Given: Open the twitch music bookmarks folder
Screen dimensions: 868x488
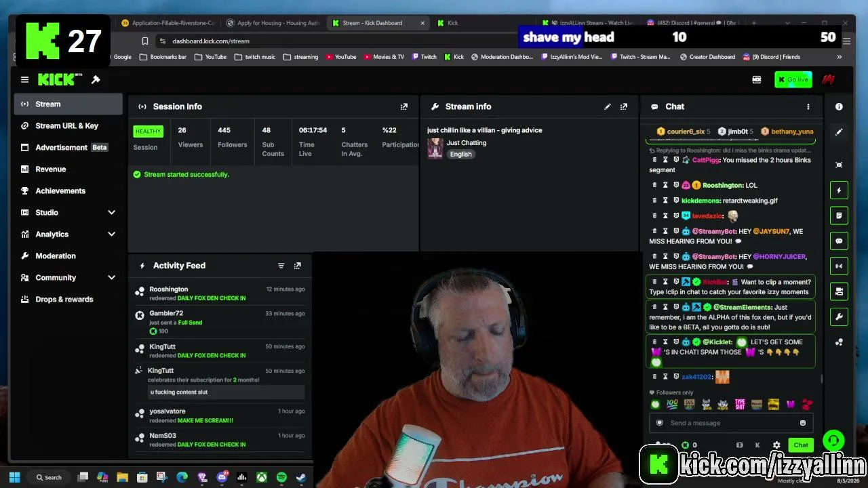Looking at the screenshot, I should coord(255,57).
